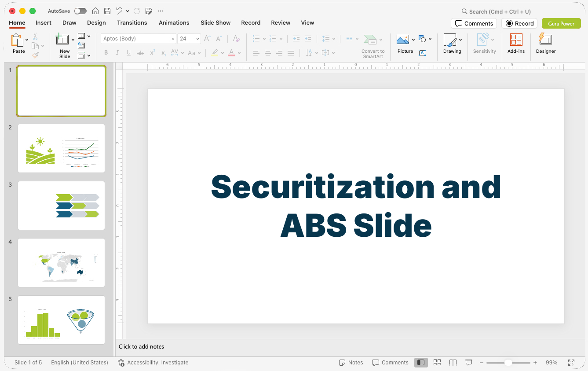Viewport: 588px width, 371px height.
Task: Toggle Italic formatting
Action: 117,53
